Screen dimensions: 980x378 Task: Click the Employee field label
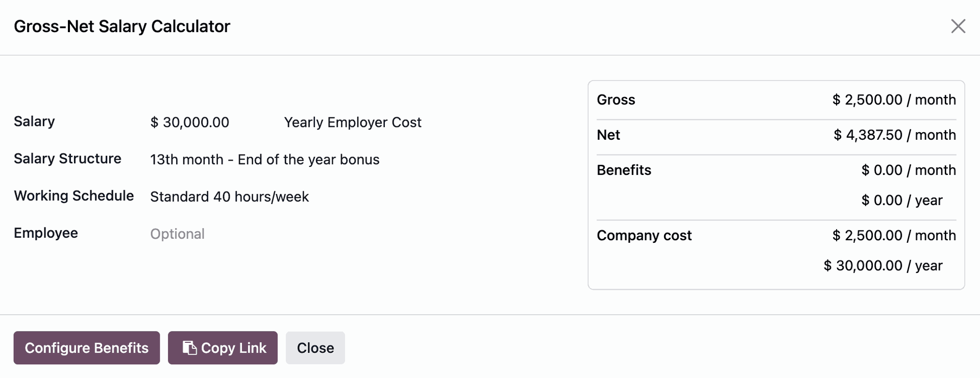tap(46, 233)
